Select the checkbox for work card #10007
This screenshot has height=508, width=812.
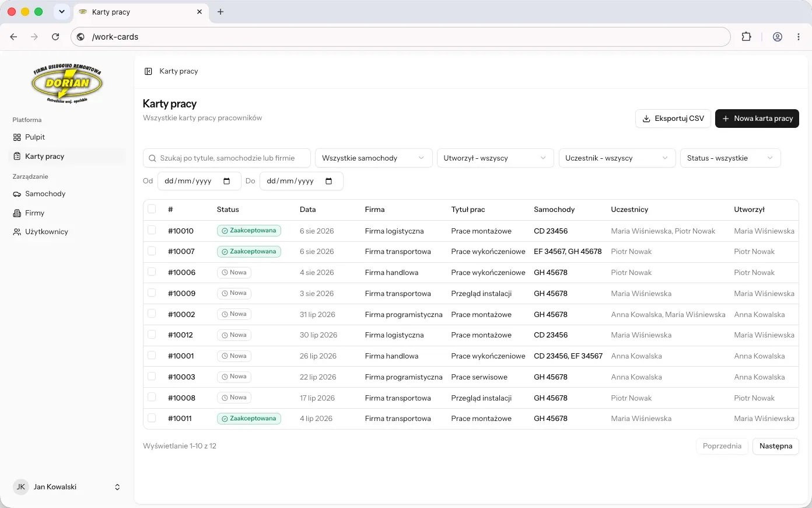coord(152,251)
